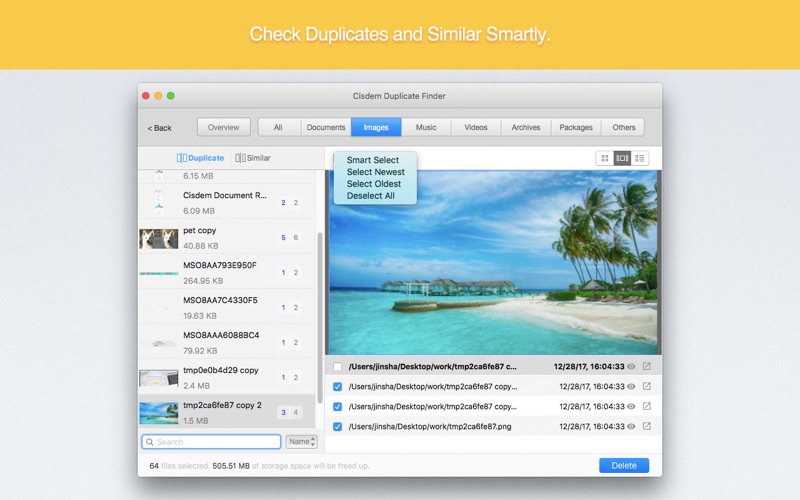Click open-external icon on first file row

click(647, 367)
